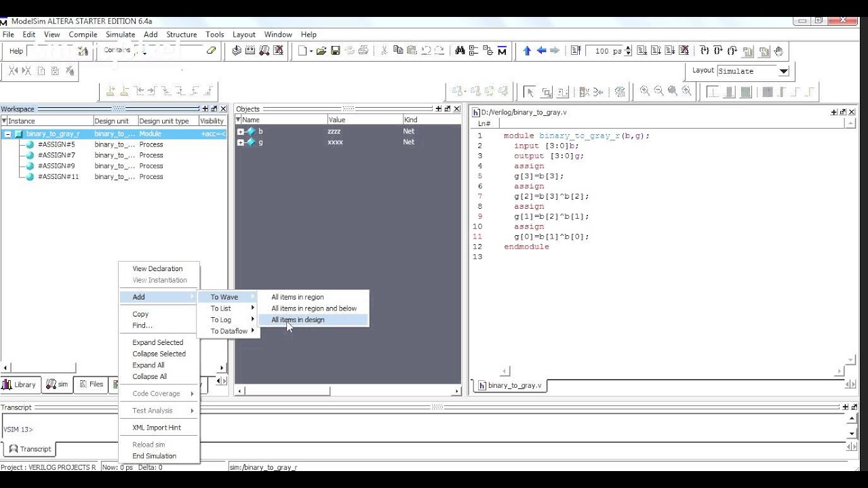This screenshot has width=868, height=488.
Task: Undock the Objects panel
Action: point(447,108)
